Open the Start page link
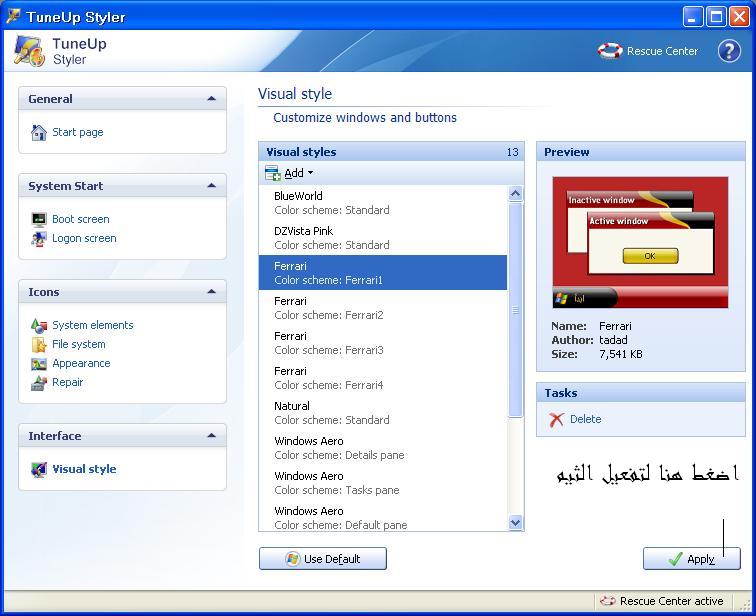Screen dimensions: 756x616 78,132
